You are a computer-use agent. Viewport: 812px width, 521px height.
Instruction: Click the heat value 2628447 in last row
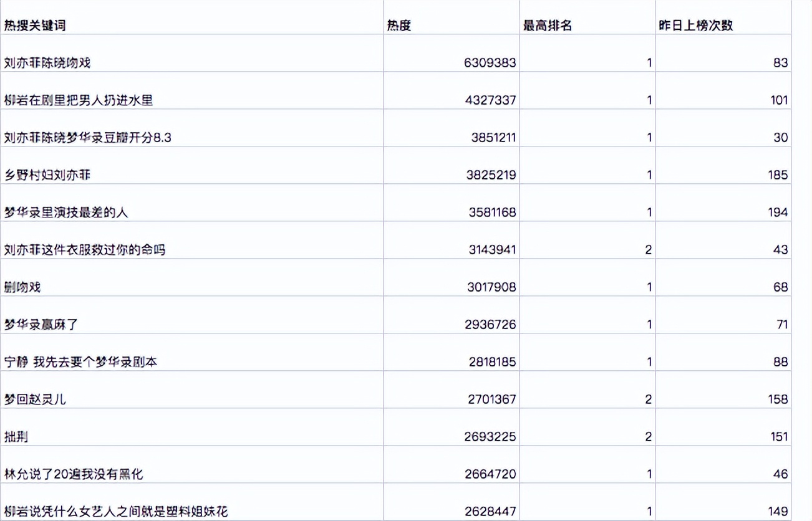point(490,512)
